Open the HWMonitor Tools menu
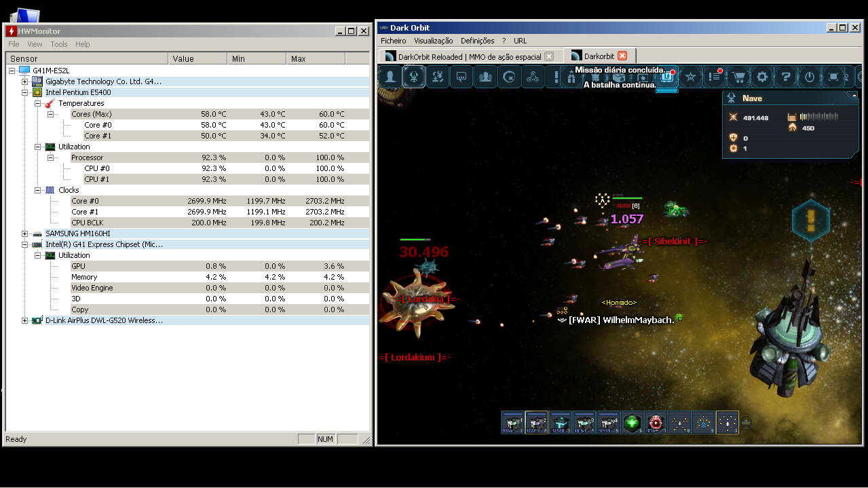868x488 pixels. click(59, 44)
